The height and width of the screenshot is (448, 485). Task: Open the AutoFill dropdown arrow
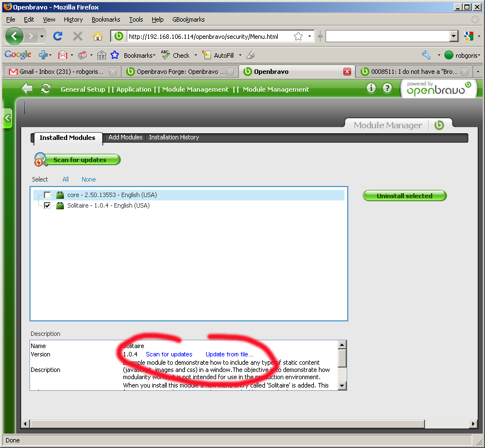pos(240,56)
